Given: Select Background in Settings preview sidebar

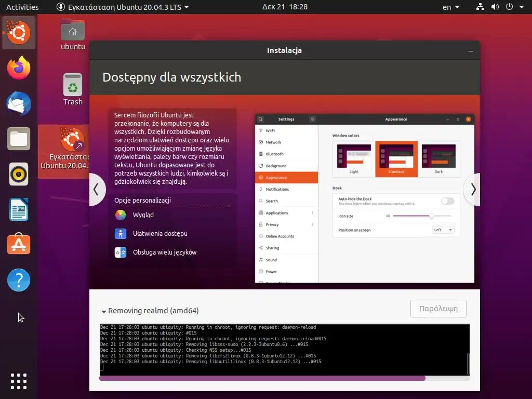Looking at the screenshot, I should click(x=286, y=166).
